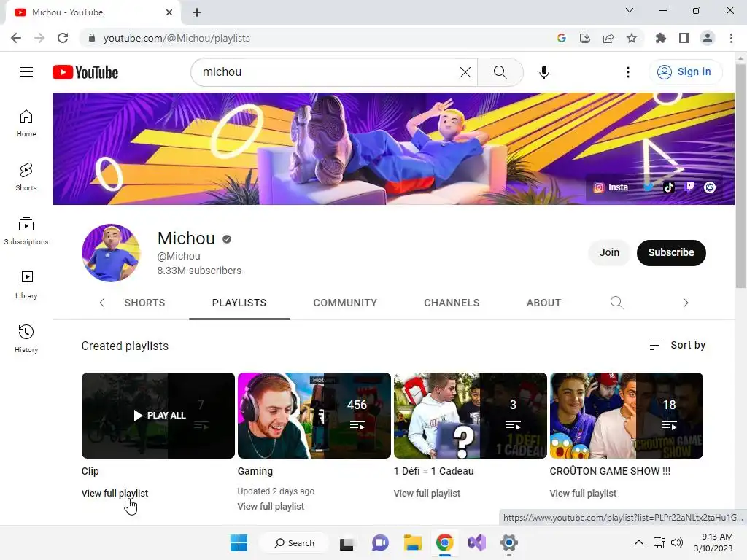Image resolution: width=747 pixels, height=560 pixels.
Task: Click the last social icon on banner
Action: pyautogui.click(x=709, y=187)
